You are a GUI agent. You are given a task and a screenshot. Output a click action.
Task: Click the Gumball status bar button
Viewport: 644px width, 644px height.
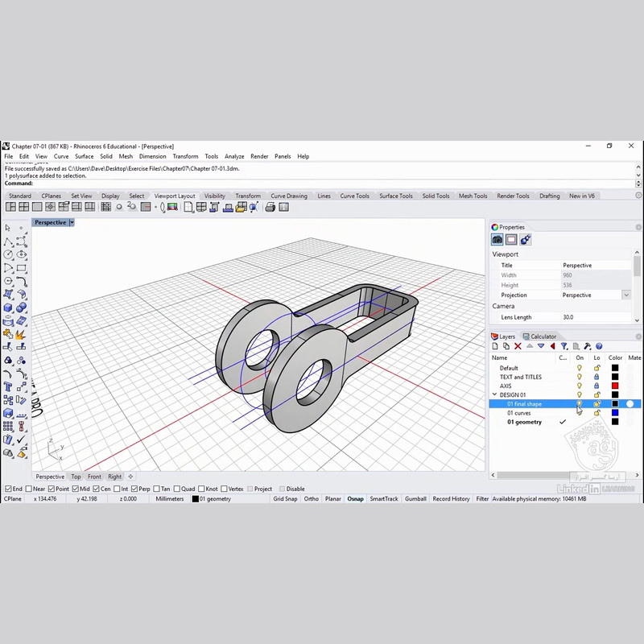tap(415, 499)
